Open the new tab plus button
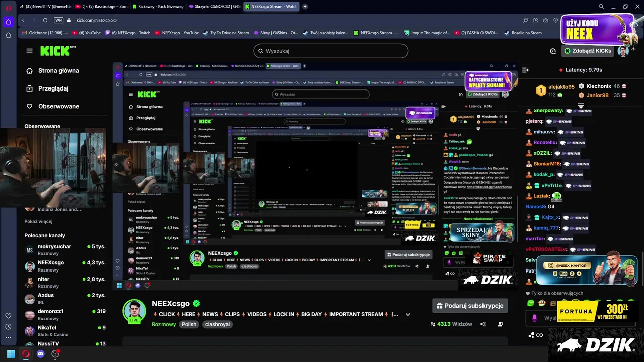The width and height of the screenshot is (644, 362). pyautogui.click(x=305, y=7)
